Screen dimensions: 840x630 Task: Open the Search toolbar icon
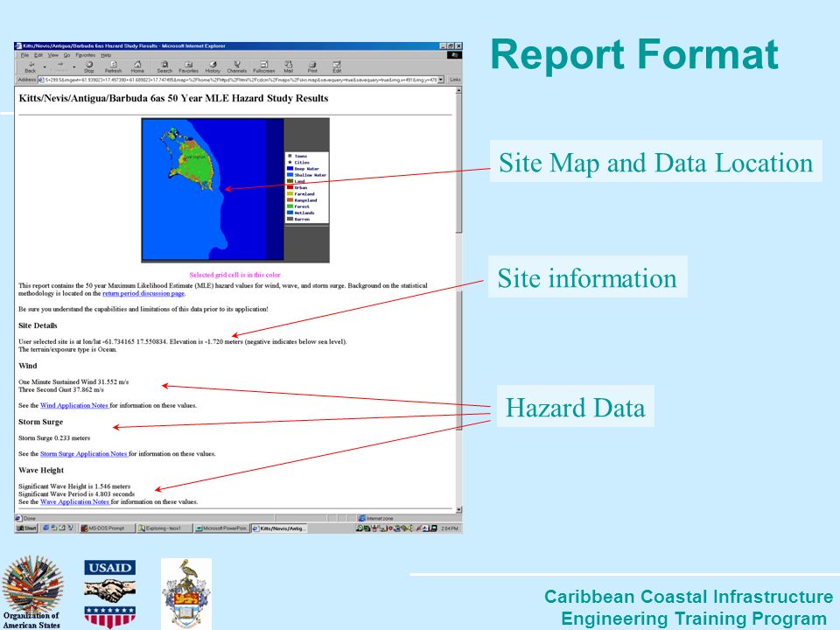[x=164, y=67]
